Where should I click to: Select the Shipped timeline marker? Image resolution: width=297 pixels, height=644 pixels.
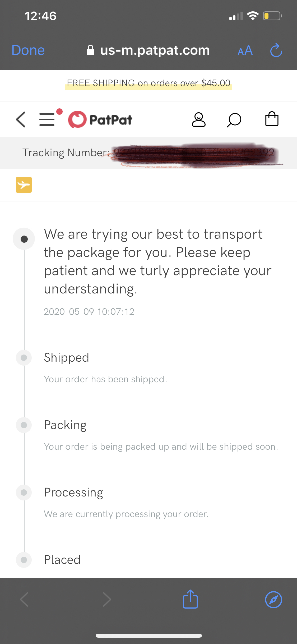pyautogui.click(x=24, y=358)
